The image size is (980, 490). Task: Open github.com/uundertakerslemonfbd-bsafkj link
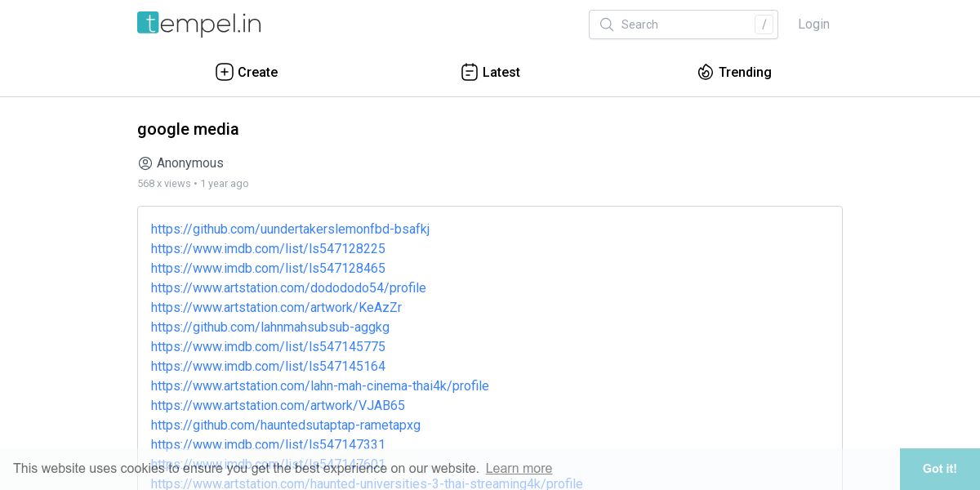(290, 229)
